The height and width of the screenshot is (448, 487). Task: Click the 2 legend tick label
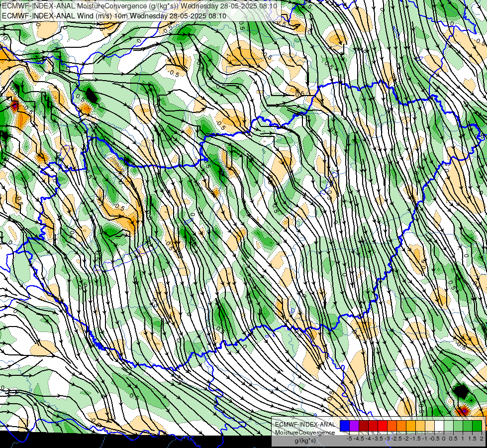tap(482, 439)
